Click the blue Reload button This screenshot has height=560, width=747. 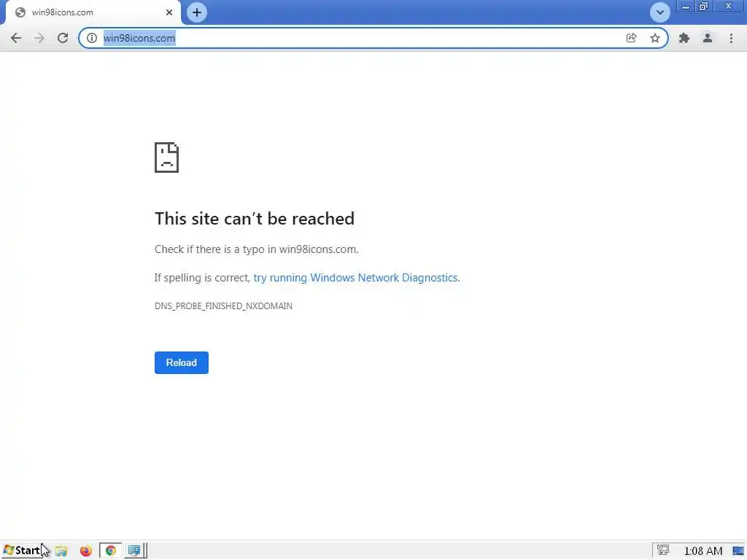pos(182,363)
